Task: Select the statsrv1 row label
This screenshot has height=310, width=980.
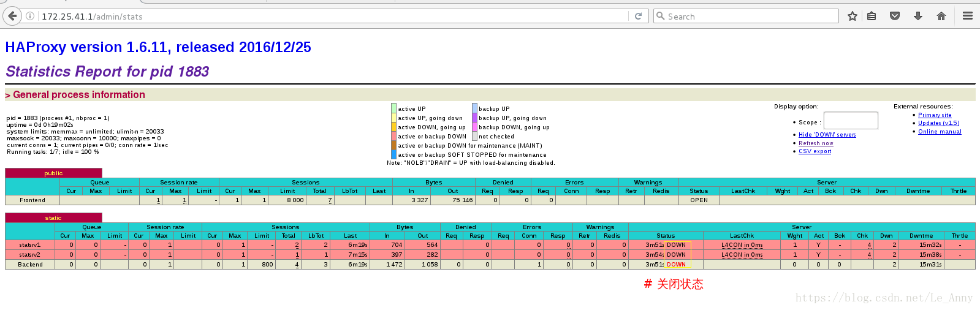Action: point(30,245)
